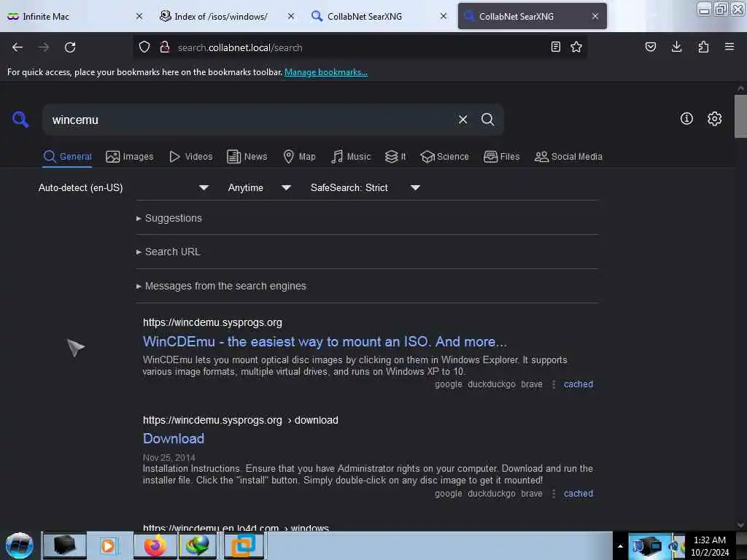The width and height of the screenshot is (747, 560).
Task: Open the VirtualBox taskbar icon
Action: tap(244, 545)
